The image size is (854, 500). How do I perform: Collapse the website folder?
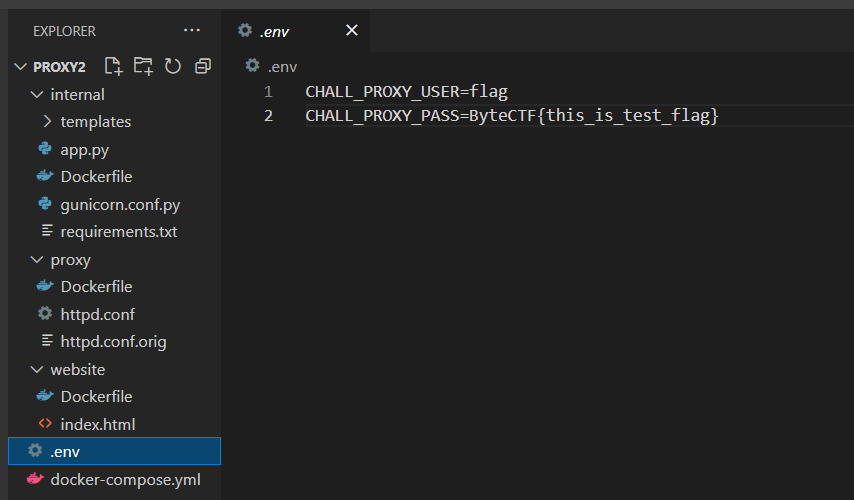pos(38,370)
